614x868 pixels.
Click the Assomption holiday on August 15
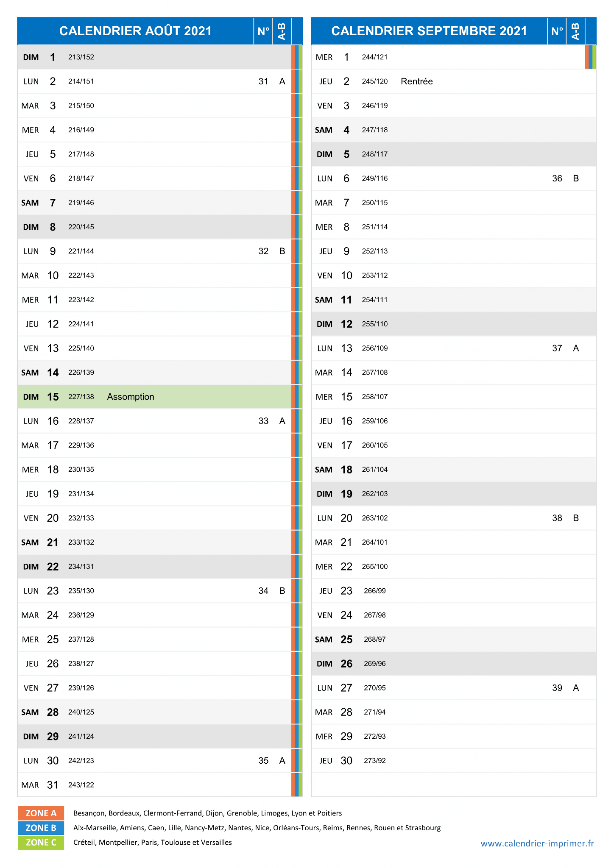(x=131, y=397)
